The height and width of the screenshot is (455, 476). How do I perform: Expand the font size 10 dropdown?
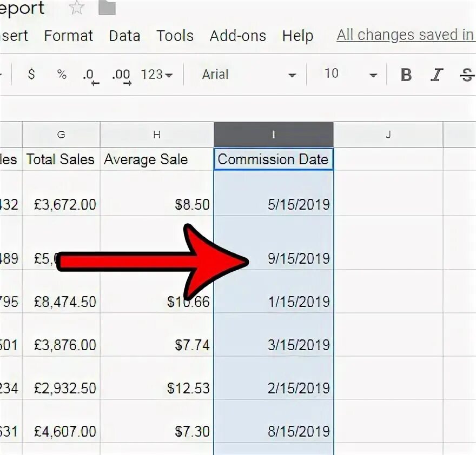coord(350,75)
